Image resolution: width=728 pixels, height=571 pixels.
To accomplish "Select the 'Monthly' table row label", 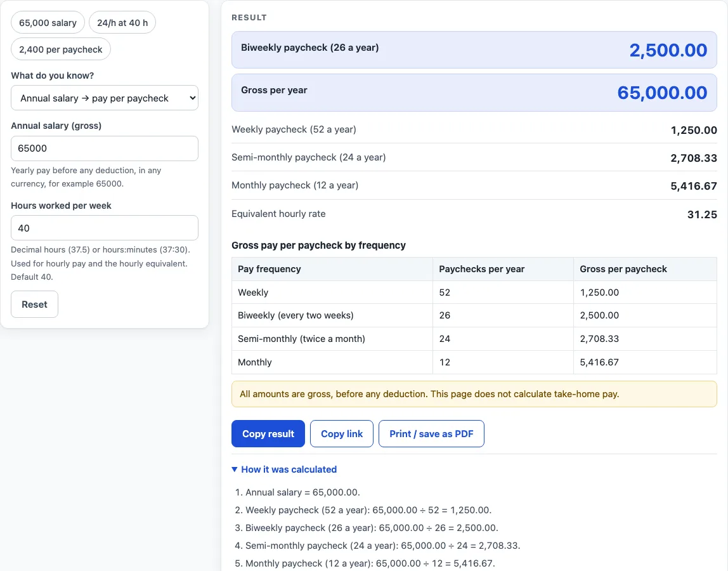I will click(254, 362).
